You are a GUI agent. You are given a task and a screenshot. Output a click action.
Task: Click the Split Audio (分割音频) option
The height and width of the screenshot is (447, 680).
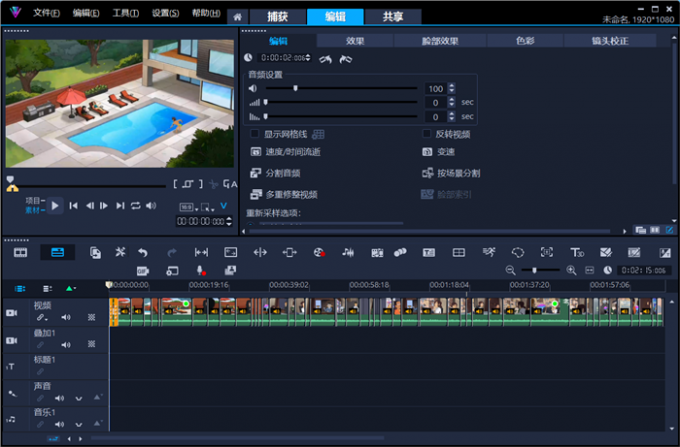(256, 173)
